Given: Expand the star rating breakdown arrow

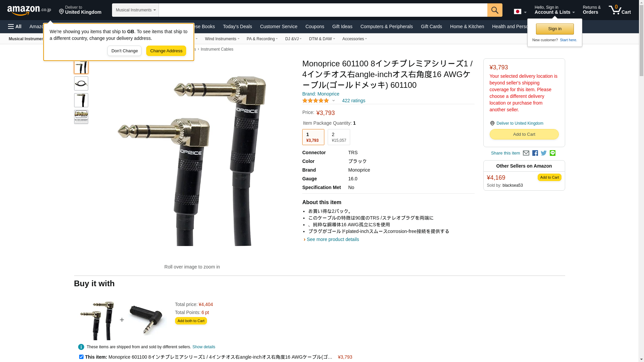Looking at the screenshot, I should pyautogui.click(x=333, y=101).
